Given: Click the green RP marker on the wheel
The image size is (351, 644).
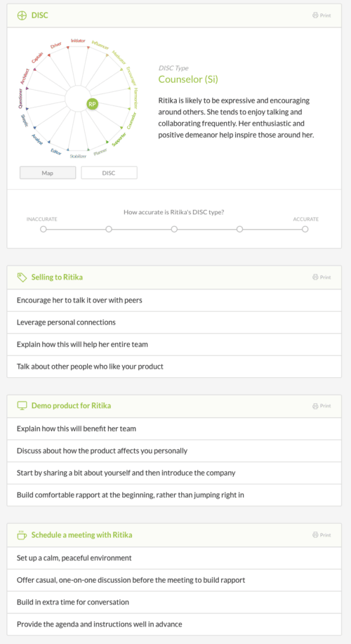Looking at the screenshot, I should pyautogui.click(x=93, y=105).
